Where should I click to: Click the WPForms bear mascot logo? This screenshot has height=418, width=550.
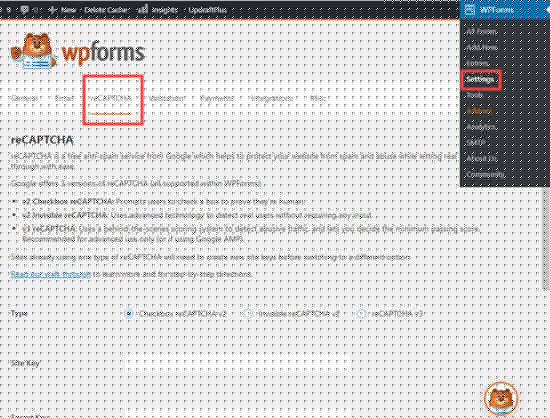(33, 51)
